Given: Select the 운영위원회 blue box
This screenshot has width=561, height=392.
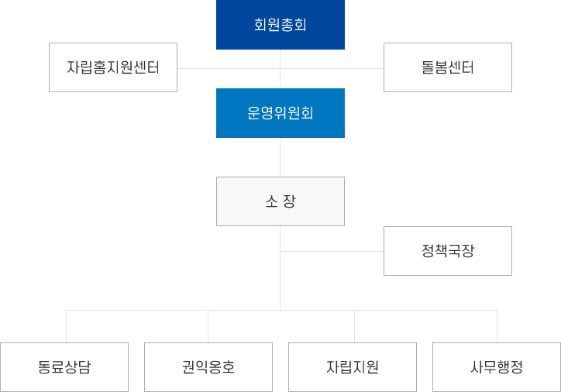Looking at the screenshot, I should (280, 113).
